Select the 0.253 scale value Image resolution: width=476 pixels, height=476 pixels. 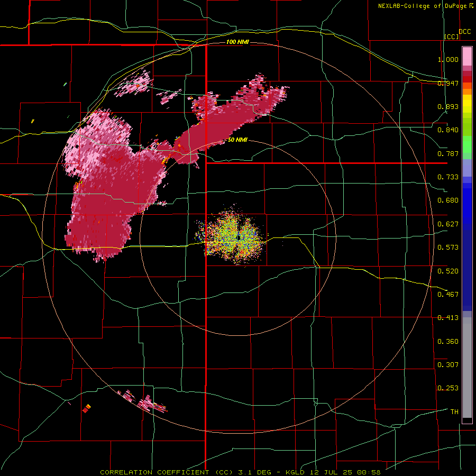[448, 388]
